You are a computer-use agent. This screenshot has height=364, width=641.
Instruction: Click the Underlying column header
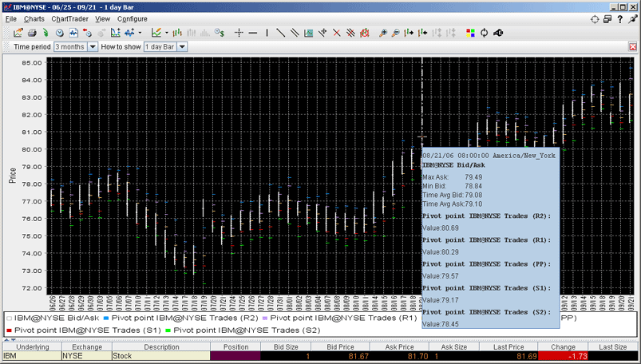pyautogui.click(x=32, y=346)
